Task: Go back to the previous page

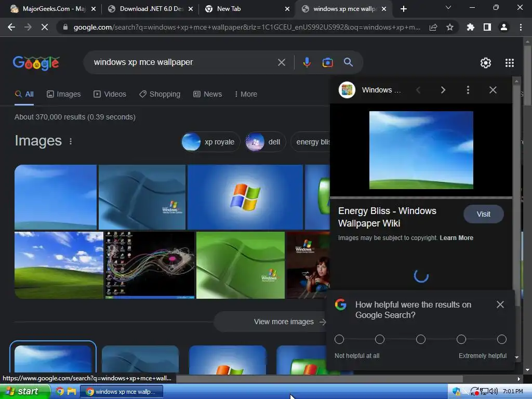Action: (x=11, y=27)
